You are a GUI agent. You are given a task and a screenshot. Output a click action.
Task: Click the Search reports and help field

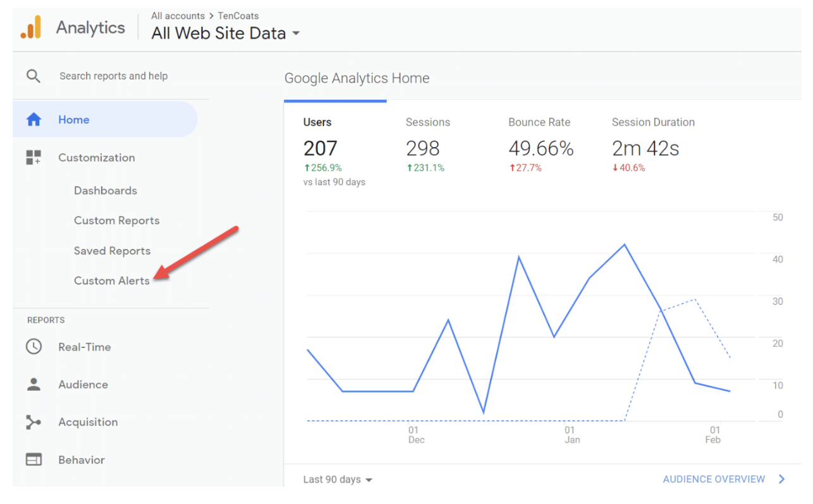[114, 76]
